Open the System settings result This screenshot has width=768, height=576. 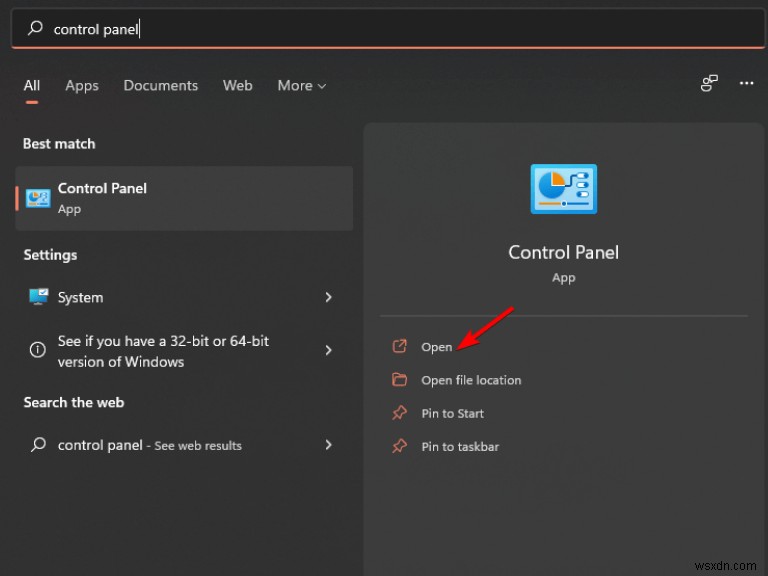coord(184,297)
